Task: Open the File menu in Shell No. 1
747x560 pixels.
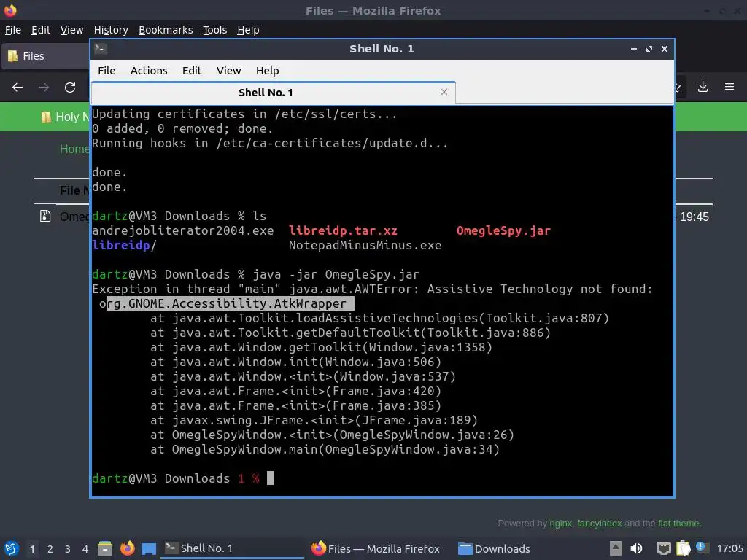Action: tap(107, 71)
